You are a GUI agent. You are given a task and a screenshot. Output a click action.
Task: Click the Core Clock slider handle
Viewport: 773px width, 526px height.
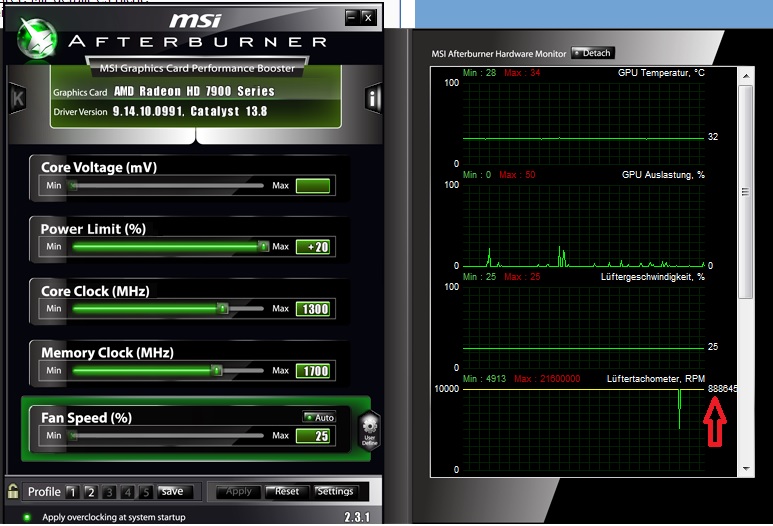pos(223,309)
